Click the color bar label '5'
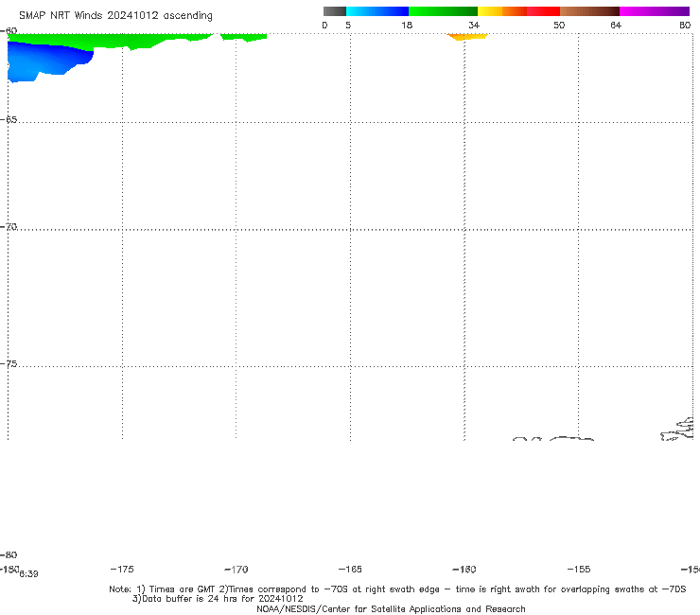 348,25
